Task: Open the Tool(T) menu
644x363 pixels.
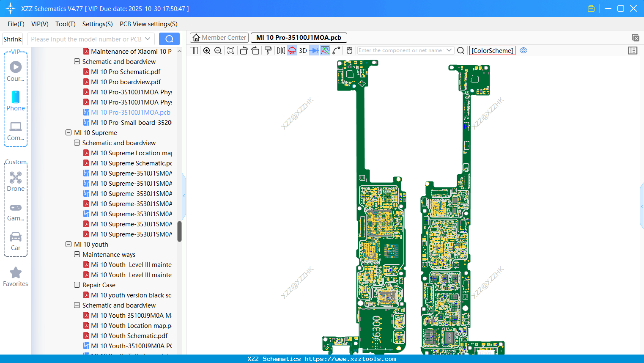Action: pos(66,24)
